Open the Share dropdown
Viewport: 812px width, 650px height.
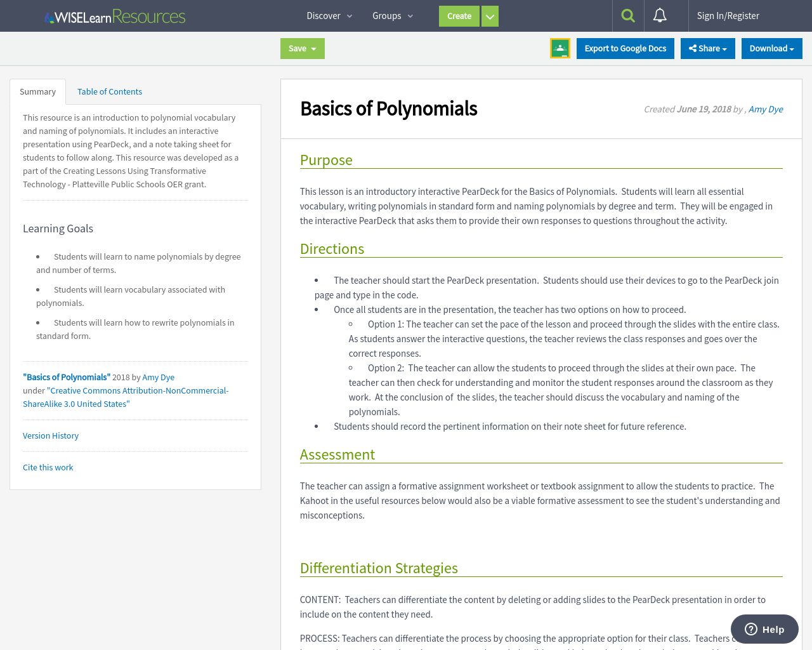[707, 48]
